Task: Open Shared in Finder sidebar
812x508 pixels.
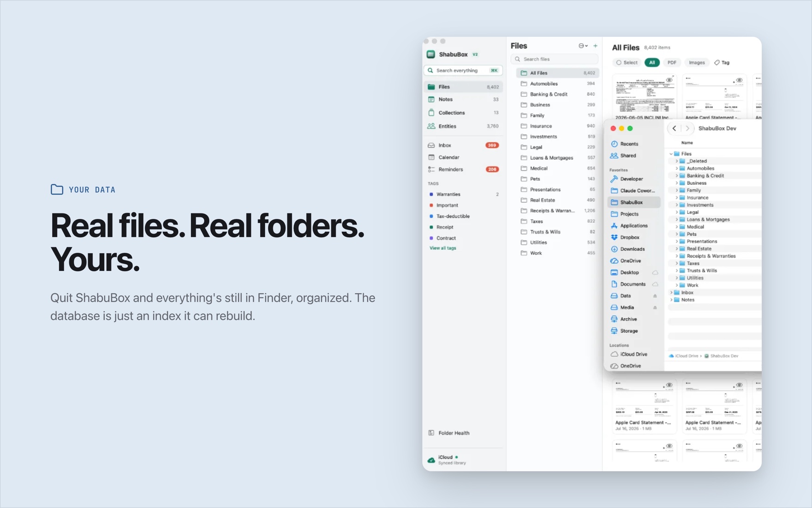Action: [634, 156]
